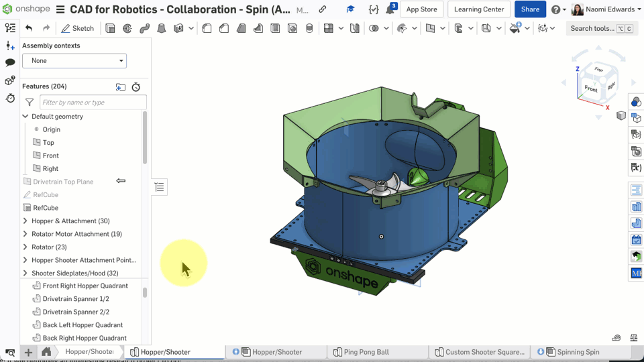Click the Front face of view cube

coord(591,88)
